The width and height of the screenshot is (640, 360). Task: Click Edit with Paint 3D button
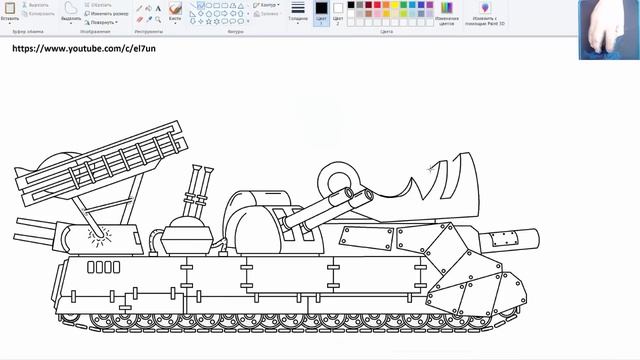[485, 13]
